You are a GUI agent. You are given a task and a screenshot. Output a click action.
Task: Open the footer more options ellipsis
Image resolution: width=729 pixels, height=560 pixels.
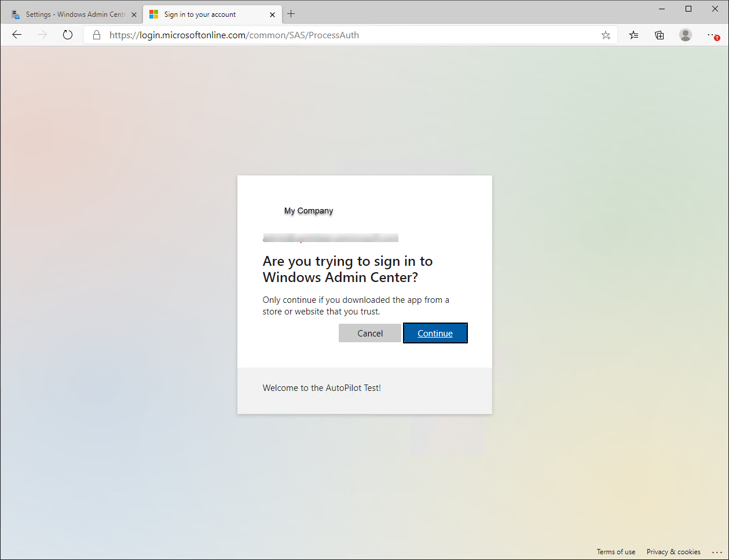pos(717,552)
